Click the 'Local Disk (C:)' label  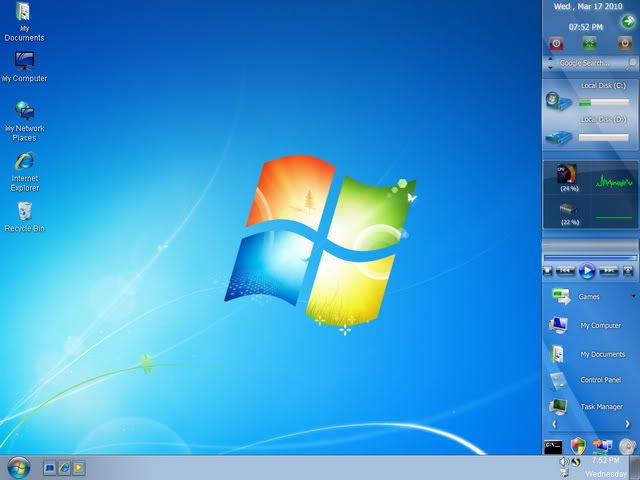click(603, 85)
